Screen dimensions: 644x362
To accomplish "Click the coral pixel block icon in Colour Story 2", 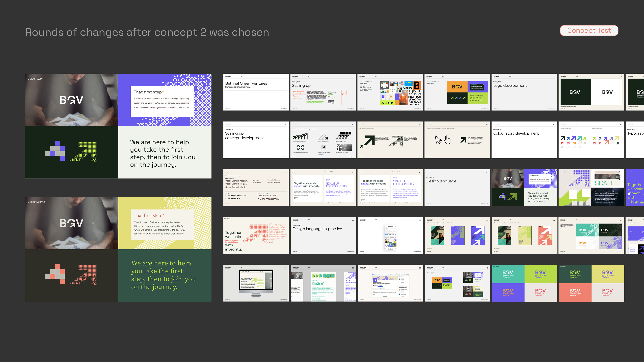I will [x=55, y=274].
